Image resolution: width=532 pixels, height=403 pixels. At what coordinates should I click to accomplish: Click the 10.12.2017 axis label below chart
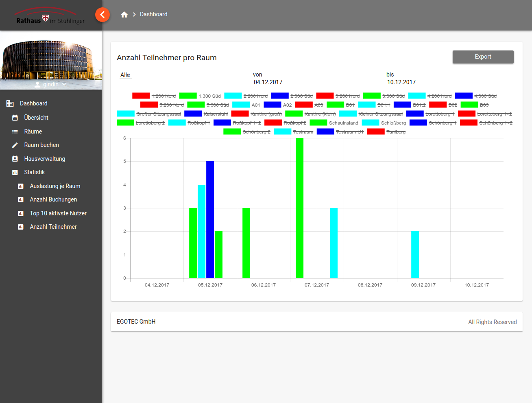click(477, 285)
